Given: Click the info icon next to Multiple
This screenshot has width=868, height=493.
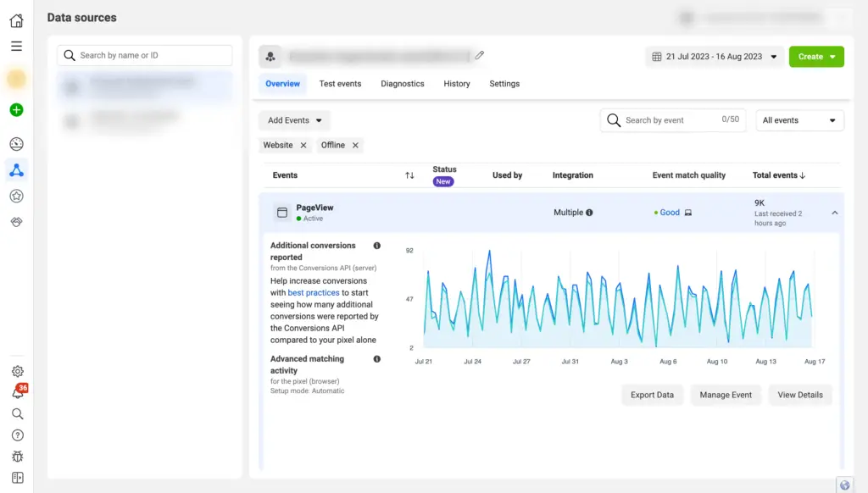Looking at the screenshot, I should [x=589, y=213].
